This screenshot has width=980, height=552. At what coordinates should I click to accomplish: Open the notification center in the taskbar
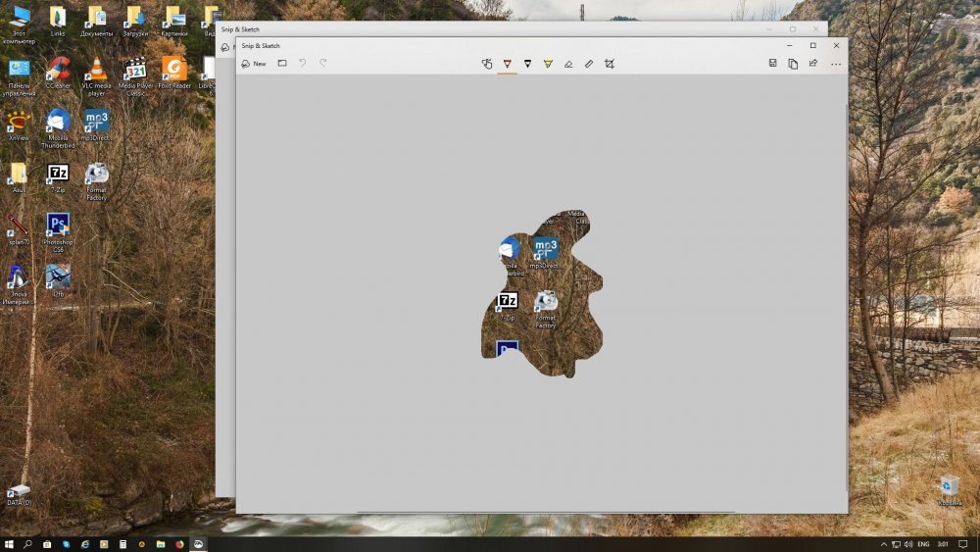pos(963,544)
